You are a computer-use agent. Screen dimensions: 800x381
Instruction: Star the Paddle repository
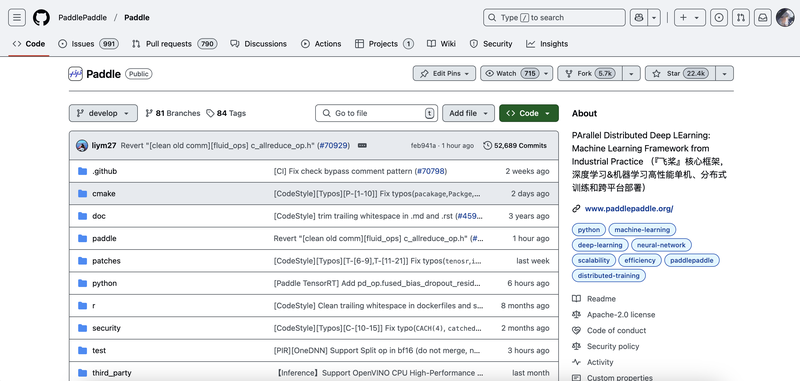tap(680, 73)
